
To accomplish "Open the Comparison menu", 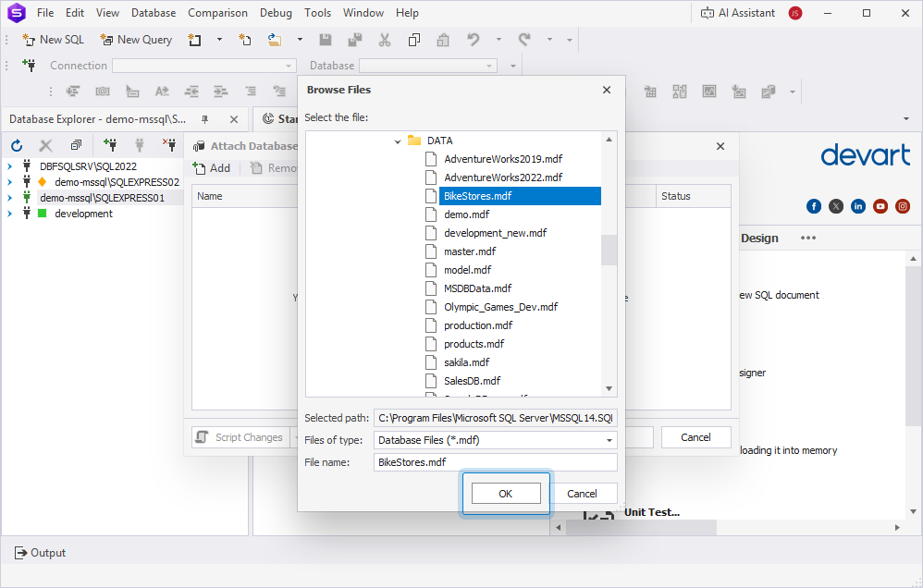I will click(x=217, y=13).
